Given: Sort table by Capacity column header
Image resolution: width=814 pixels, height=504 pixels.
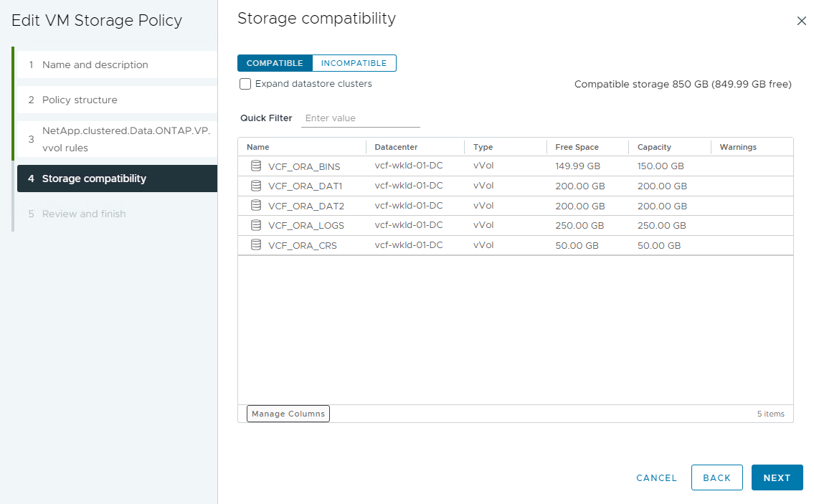Looking at the screenshot, I should [654, 147].
